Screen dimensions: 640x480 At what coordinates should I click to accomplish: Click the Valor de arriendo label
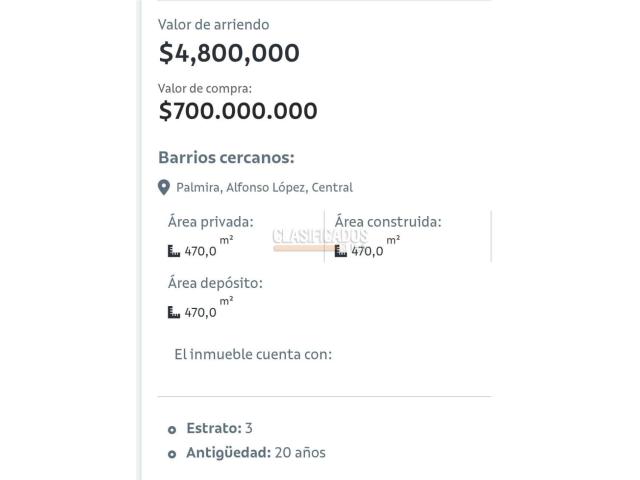coord(213,24)
